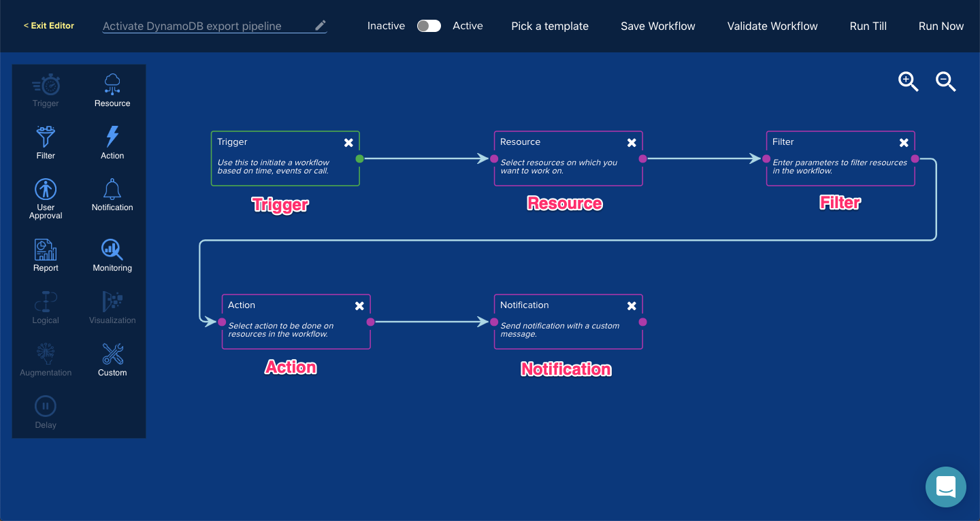Screen dimensions: 980x521
Task: Remove the Trigger node with its X
Action: click(348, 142)
